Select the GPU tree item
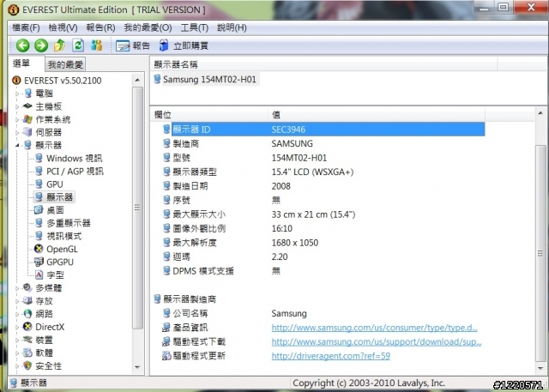Viewport: 549px width, 392px height. coord(55,184)
